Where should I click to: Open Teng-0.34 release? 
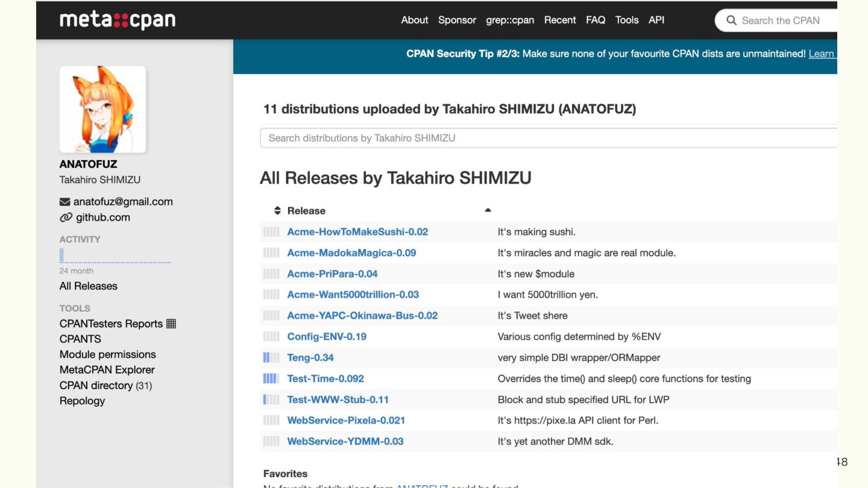310,358
